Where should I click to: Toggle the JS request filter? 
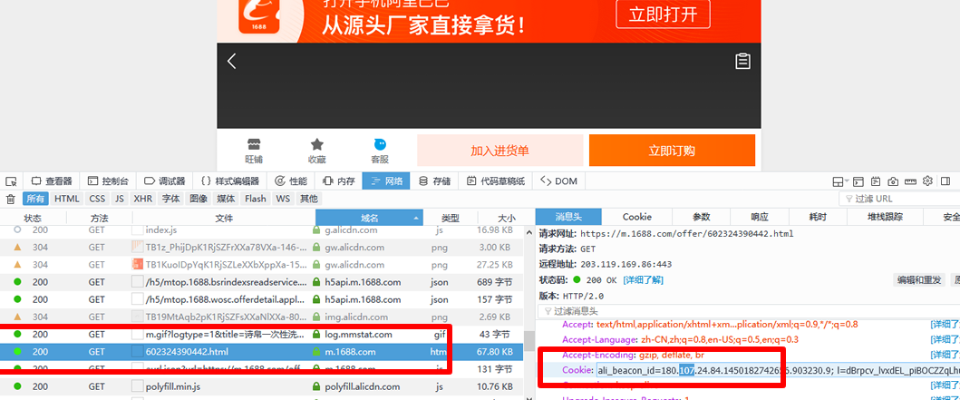pyautogui.click(x=119, y=198)
